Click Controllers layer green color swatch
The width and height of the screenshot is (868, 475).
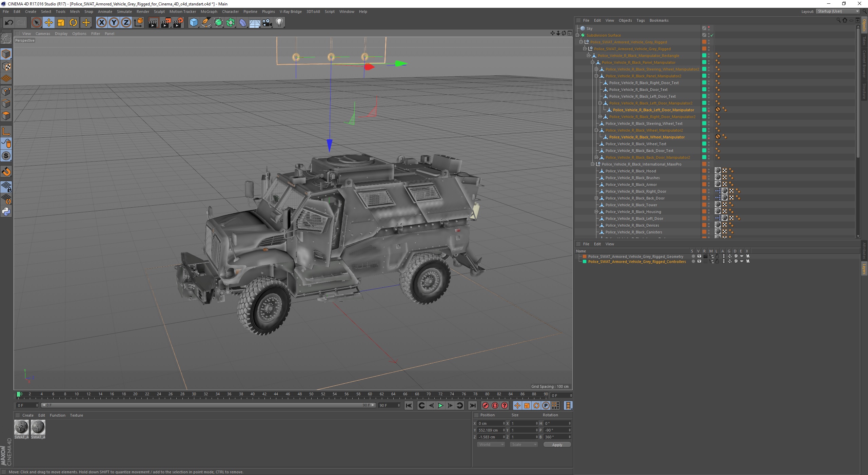tap(585, 262)
